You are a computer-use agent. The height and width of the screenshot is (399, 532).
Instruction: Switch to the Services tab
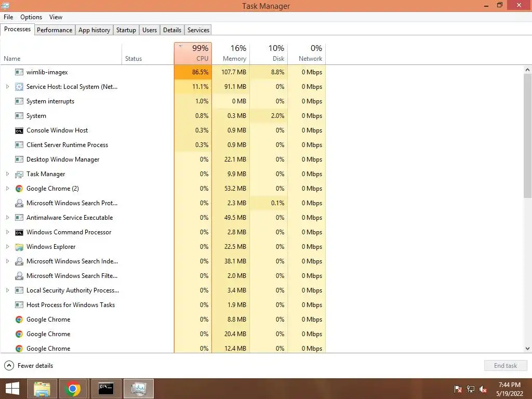pyautogui.click(x=198, y=30)
